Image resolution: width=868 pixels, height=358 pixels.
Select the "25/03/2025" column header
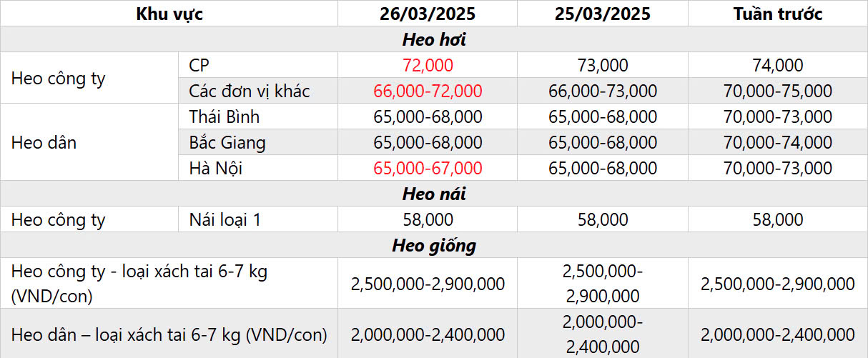pos(602,14)
